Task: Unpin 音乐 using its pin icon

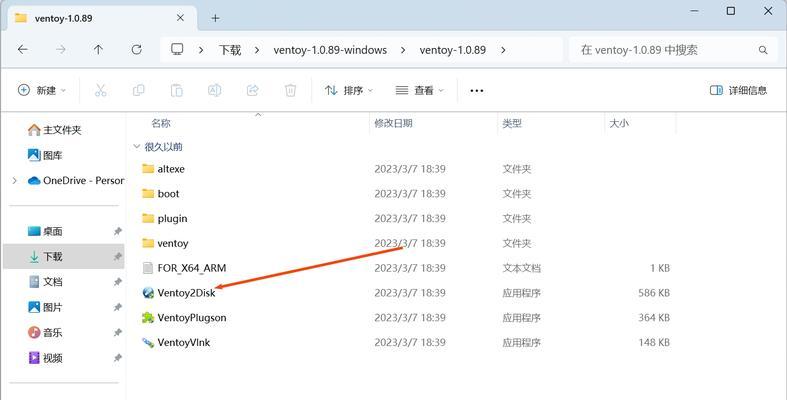Action: pyautogui.click(x=117, y=332)
